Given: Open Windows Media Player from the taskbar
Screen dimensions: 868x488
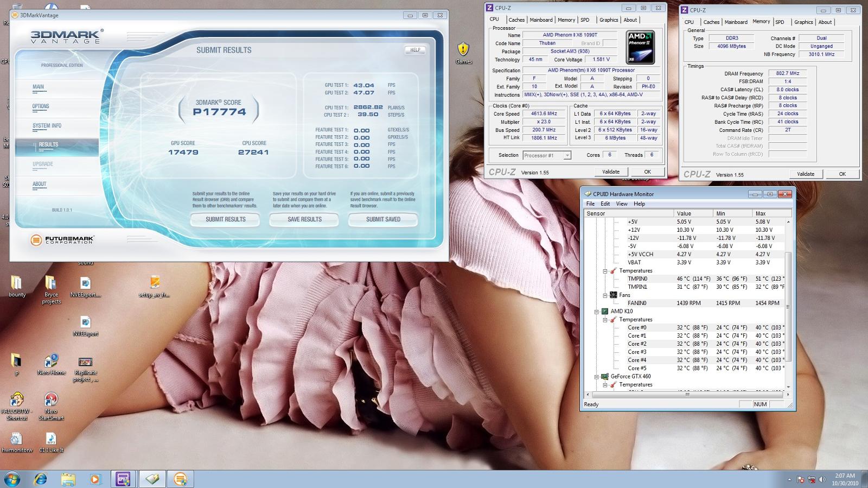Looking at the screenshot, I should pos(95,479).
